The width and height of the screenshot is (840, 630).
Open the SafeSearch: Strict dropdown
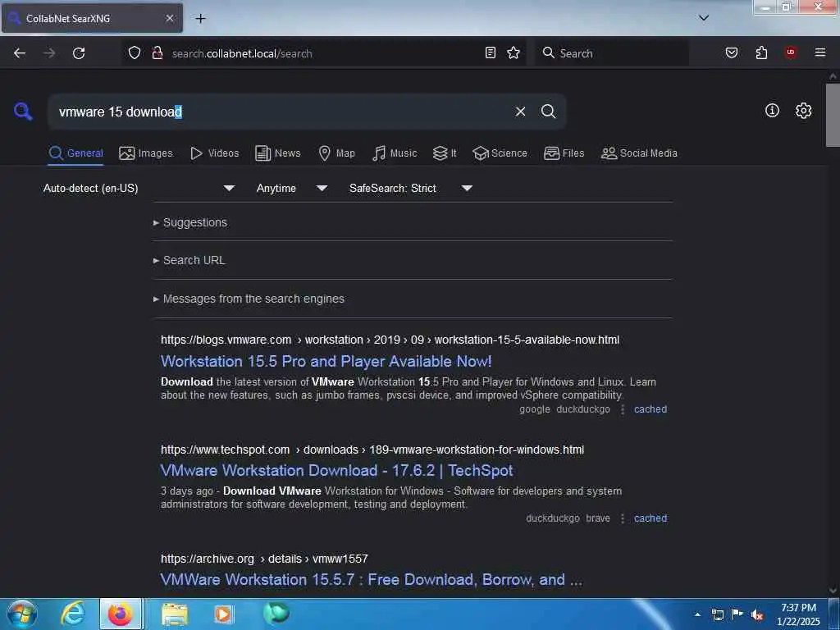(410, 188)
